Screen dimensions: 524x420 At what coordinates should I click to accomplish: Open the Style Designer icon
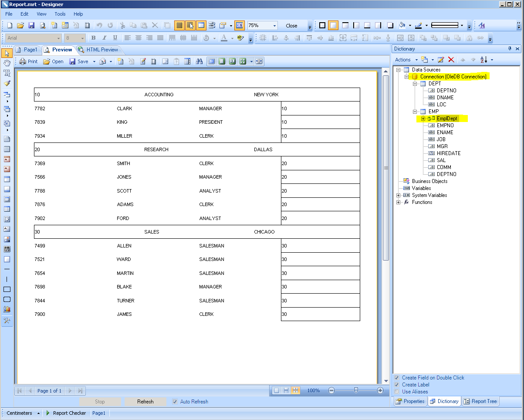pyautogui.click(x=482, y=26)
